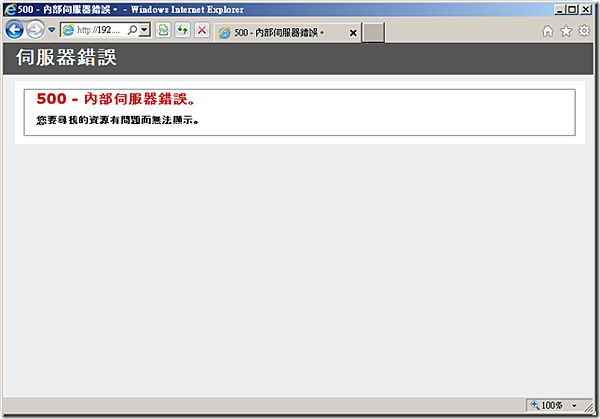Viewport: 600px width, 419px height.
Task: Stop loading with the red X icon
Action: pos(202,30)
